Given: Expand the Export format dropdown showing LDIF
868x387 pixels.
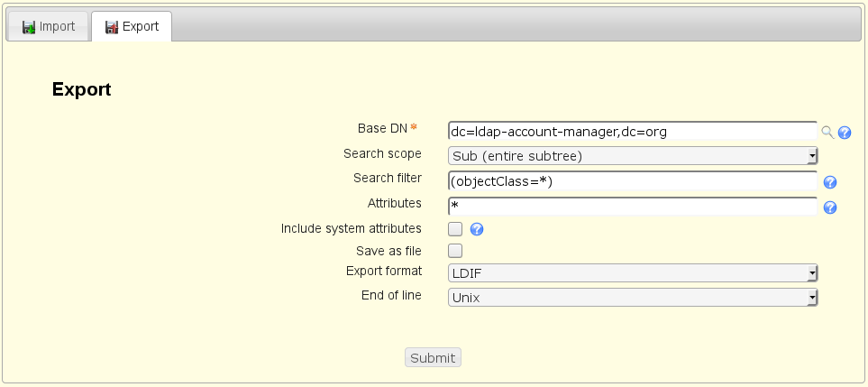Looking at the screenshot, I should (x=632, y=272).
